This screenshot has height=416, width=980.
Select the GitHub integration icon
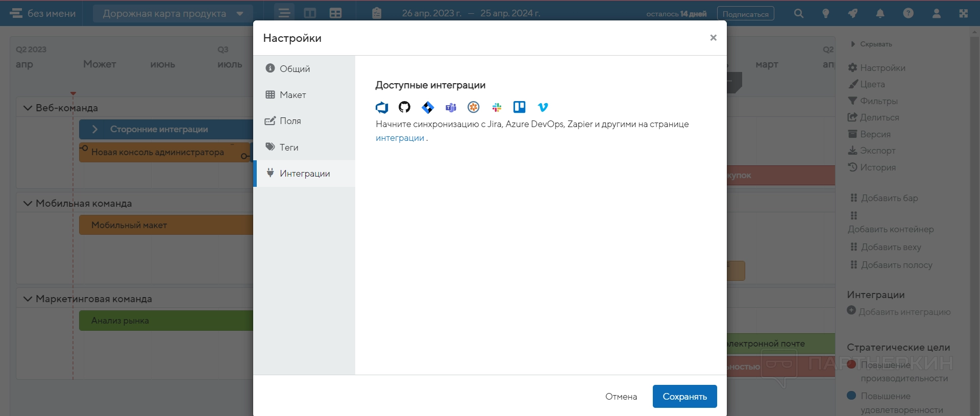point(405,107)
